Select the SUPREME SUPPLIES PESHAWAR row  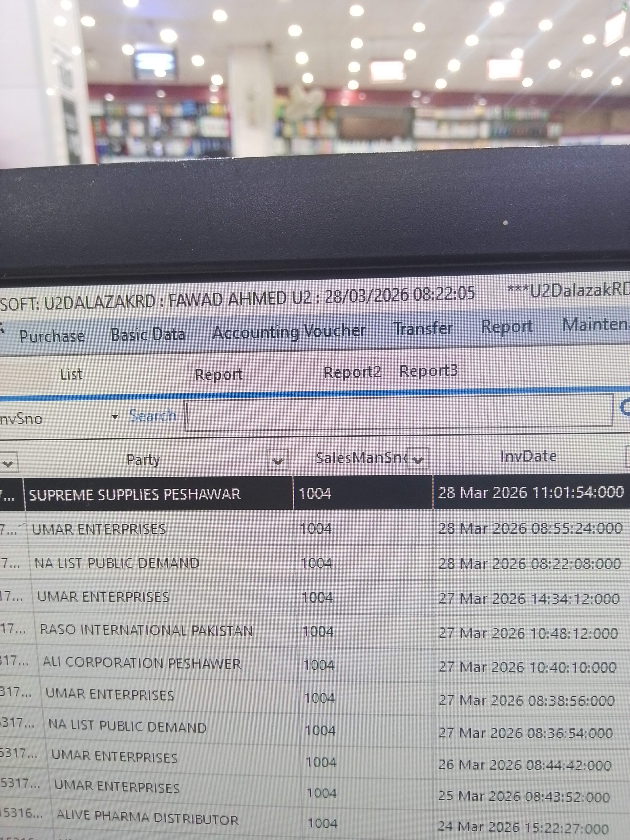pos(315,493)
